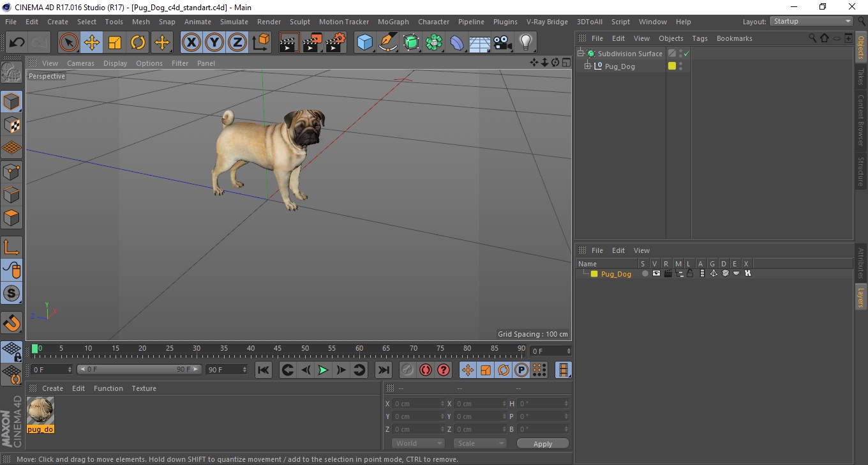Switch to Polygons mode
The height and width of the screenshot is (465, 868).
click(x=11, y=217)
